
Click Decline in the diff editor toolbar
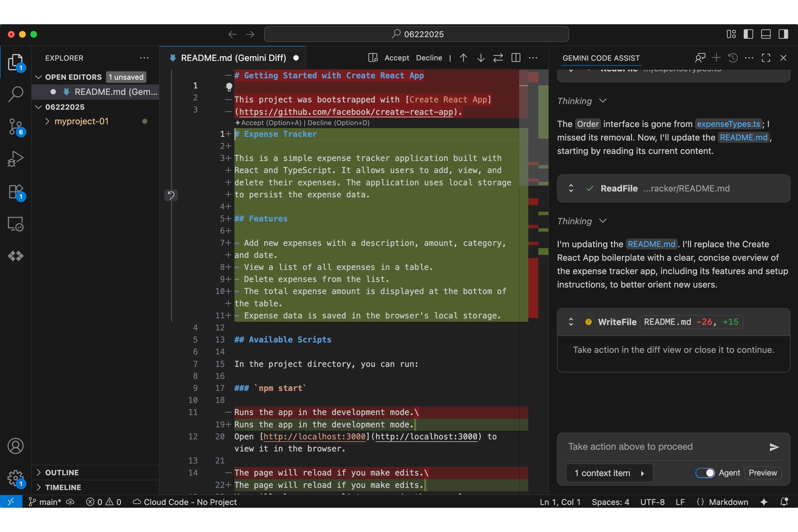(429, 58)
